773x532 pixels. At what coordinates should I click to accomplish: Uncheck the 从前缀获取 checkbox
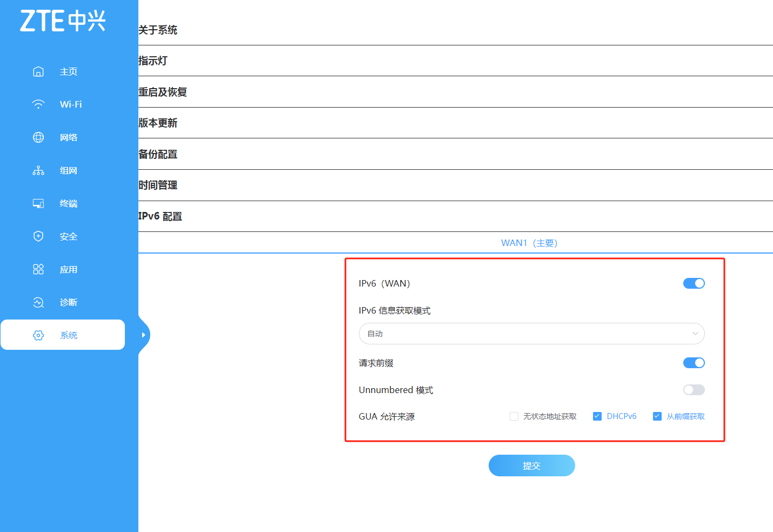pos(657,416)
